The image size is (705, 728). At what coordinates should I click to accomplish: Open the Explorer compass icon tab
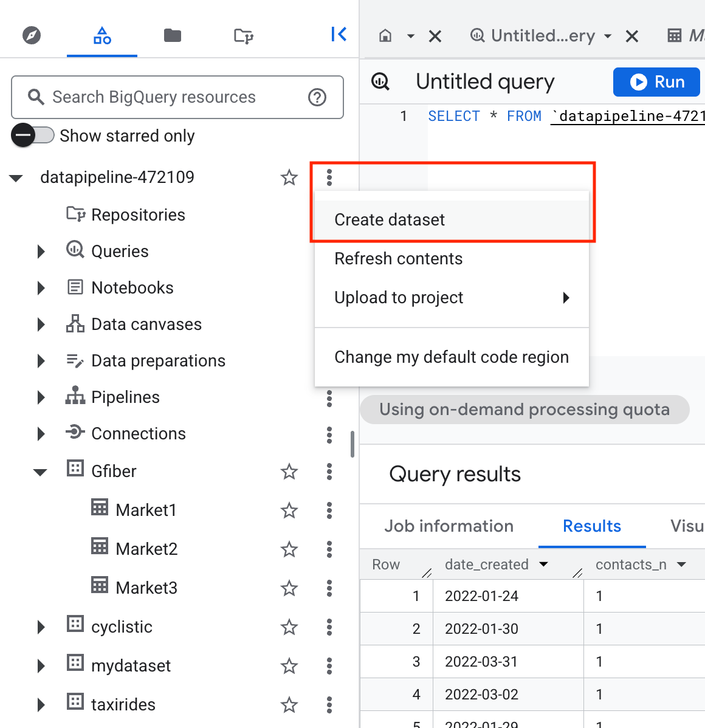[x=32, y=35]
